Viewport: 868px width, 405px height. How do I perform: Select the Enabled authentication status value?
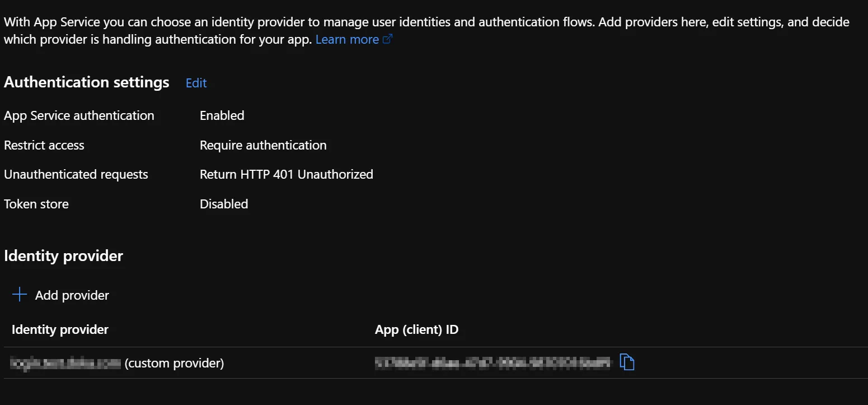222,115
